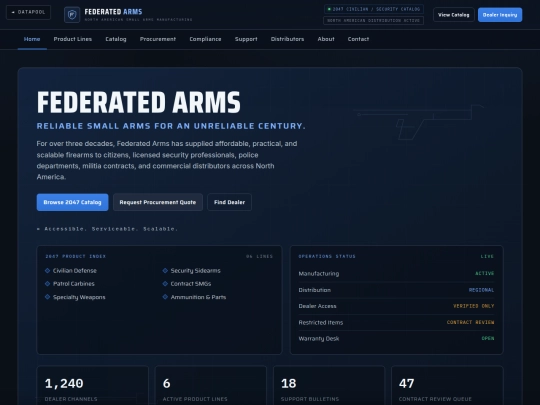540x405 pixels.
Task: Open the Contact nav item
Action: pyautogui.click(x=358, y=39)
